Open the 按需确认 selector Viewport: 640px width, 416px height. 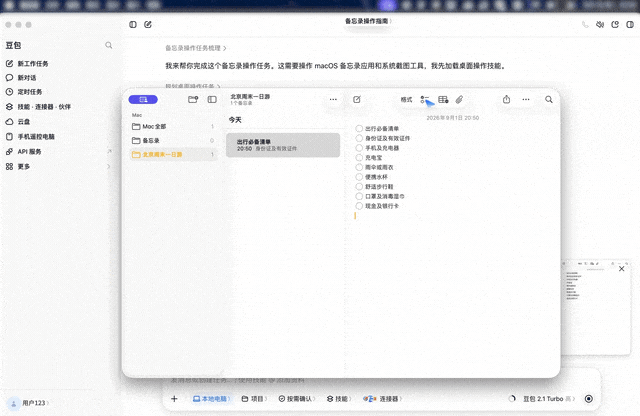[297, 399]
